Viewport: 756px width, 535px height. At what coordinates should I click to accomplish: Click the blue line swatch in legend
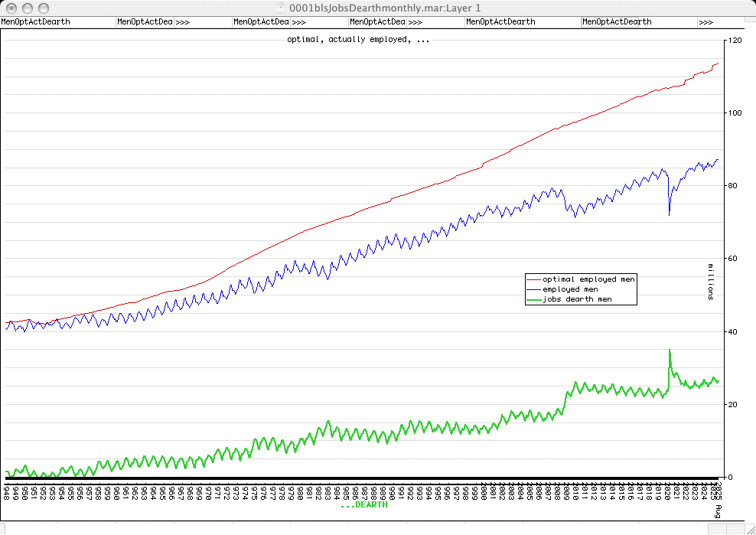click(x=533, y=289)
